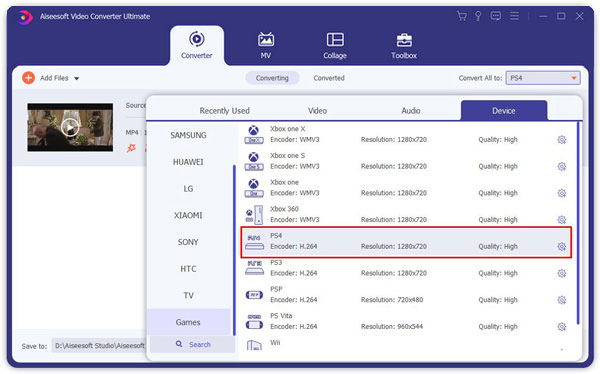This screenshot has height=374, width=600.
Task: Click 'Encoder: H.264' in PS3 row
Action: pos(294,273)
